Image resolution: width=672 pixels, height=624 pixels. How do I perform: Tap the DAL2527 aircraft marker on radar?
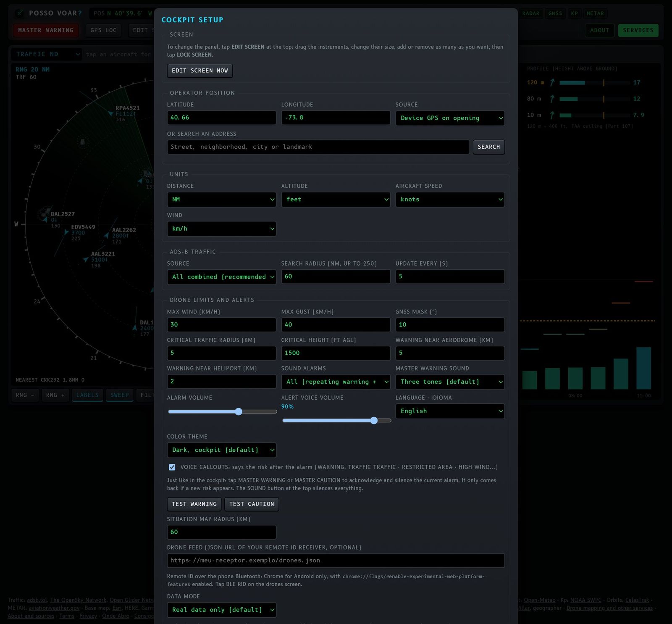click(x=45, y=219)
